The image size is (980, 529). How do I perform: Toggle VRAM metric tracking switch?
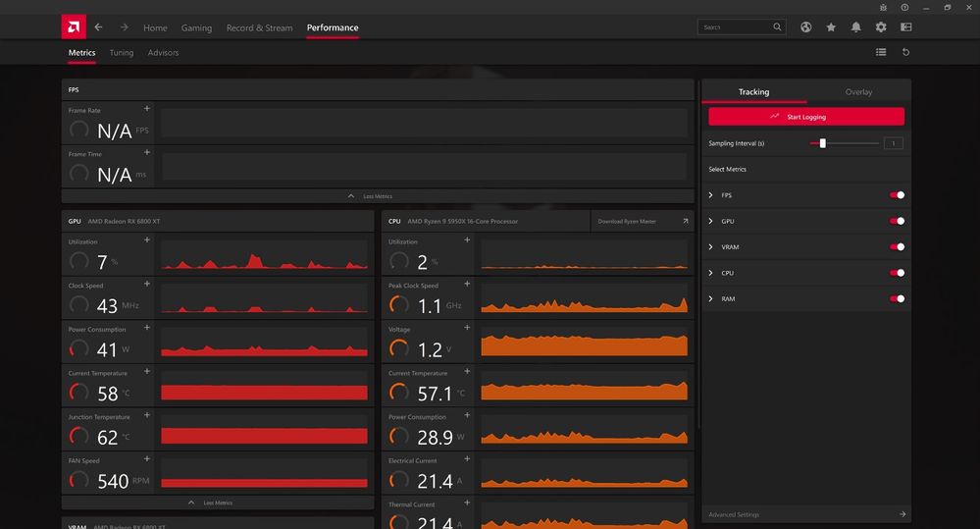(x=897, y=247)
